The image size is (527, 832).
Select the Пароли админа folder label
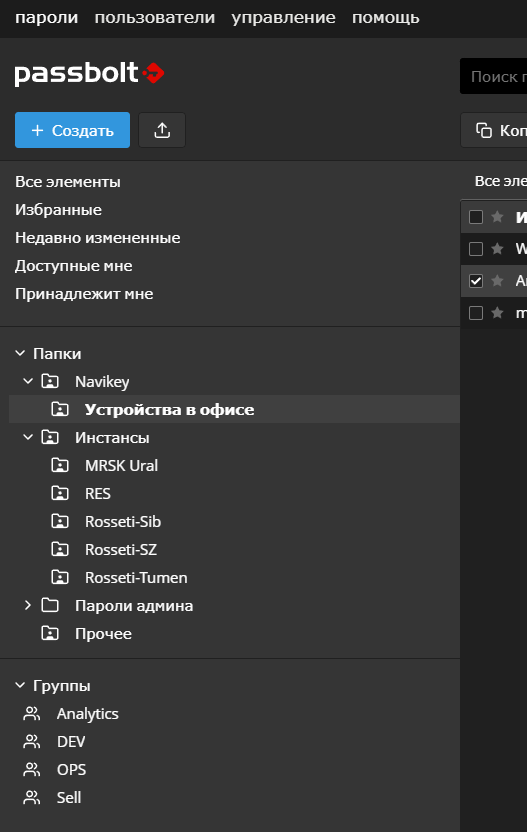(x=134, y=605)
